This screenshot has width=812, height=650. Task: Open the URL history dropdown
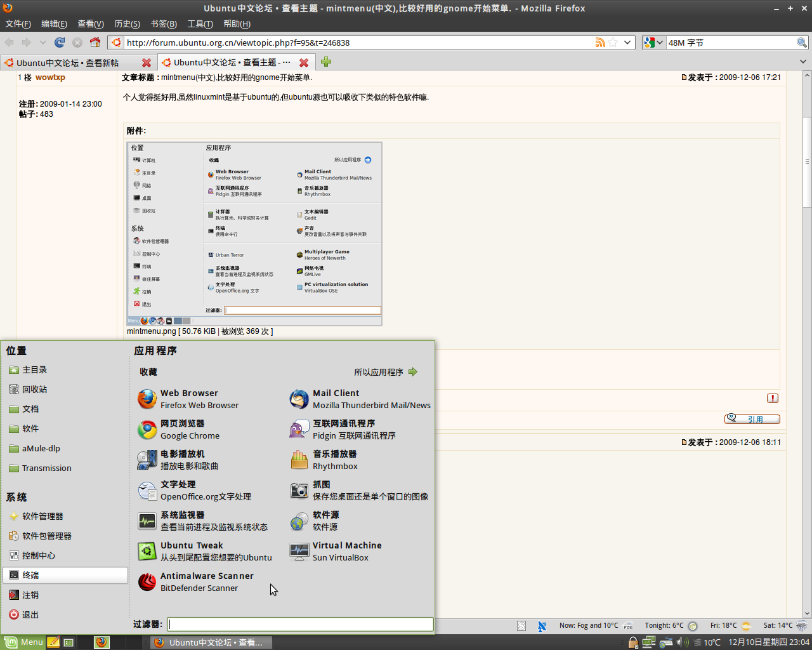pos(627,43)
